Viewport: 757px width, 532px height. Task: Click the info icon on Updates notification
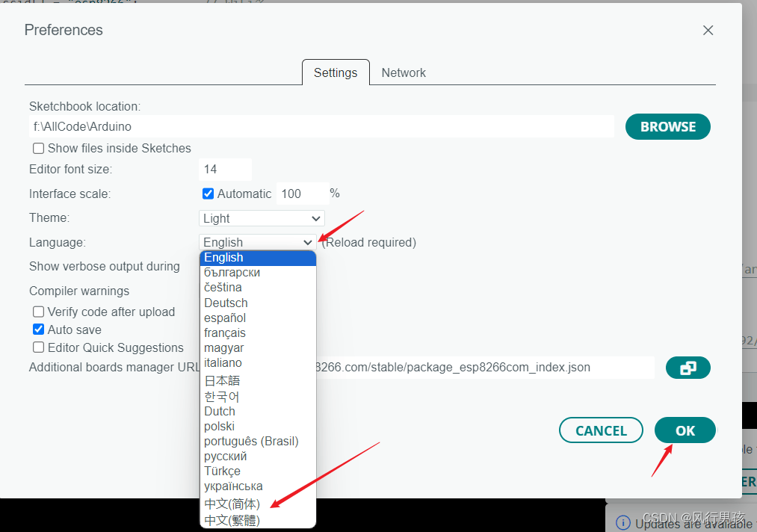click(623, 523)
